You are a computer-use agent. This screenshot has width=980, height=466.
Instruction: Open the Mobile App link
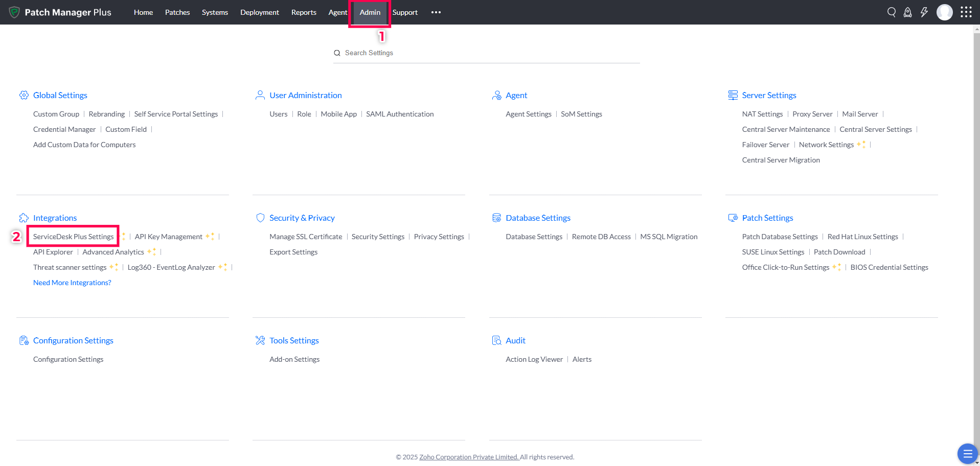pos(339,114)
